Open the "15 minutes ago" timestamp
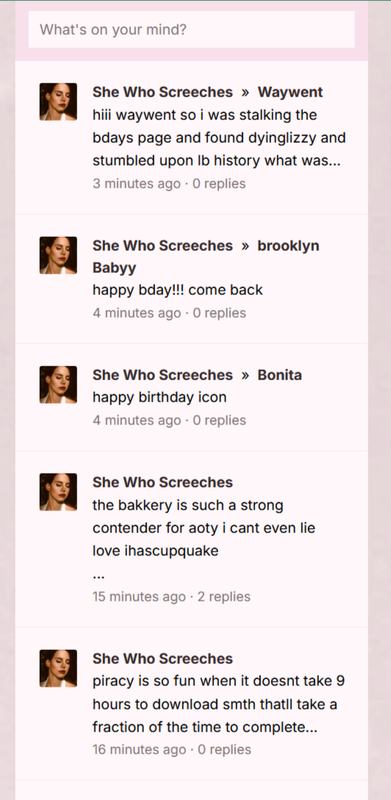The width and height of the screenshot is (391, 800). point(139,597)
